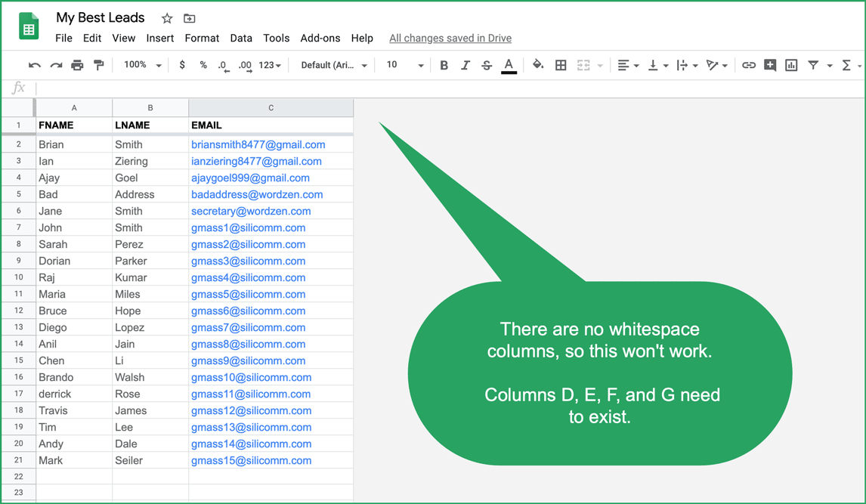866x504 pixels.
Task: Open the Default (Arial) font dropdown
Action: [333, 66]
